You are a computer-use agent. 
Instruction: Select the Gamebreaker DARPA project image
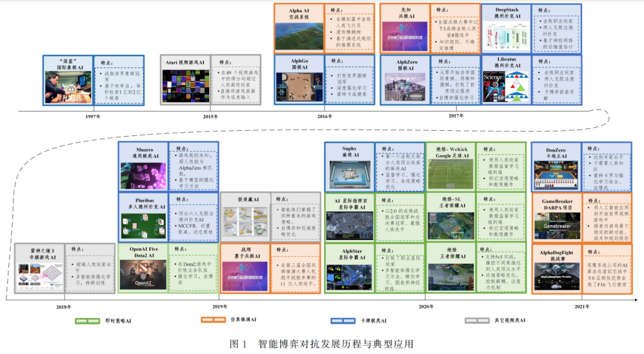(556, 226)
